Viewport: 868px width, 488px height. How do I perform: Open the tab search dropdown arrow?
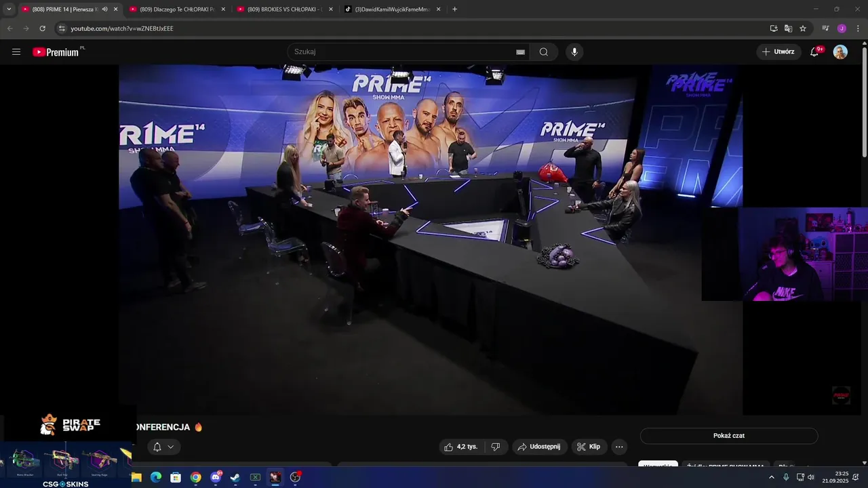click(x=9, y=9)
